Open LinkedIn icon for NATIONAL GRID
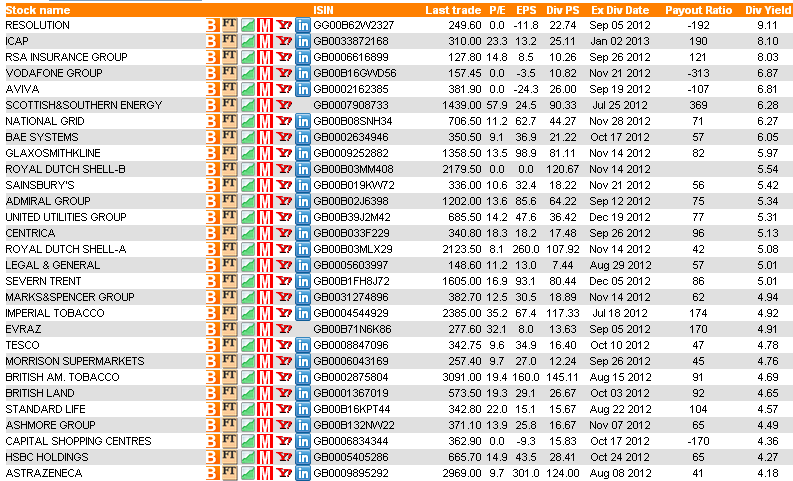This screenshot has width=793, height=481. coord(302,121)
